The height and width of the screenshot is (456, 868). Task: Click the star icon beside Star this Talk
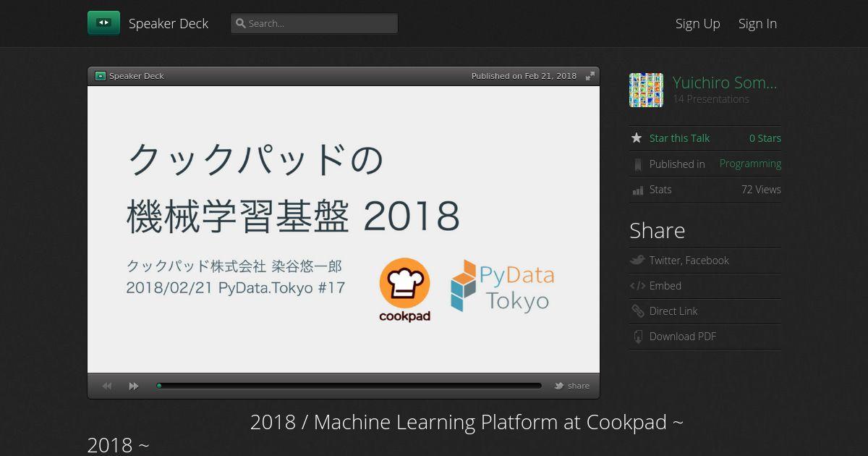pyautogui.click(x=637, y=138)
